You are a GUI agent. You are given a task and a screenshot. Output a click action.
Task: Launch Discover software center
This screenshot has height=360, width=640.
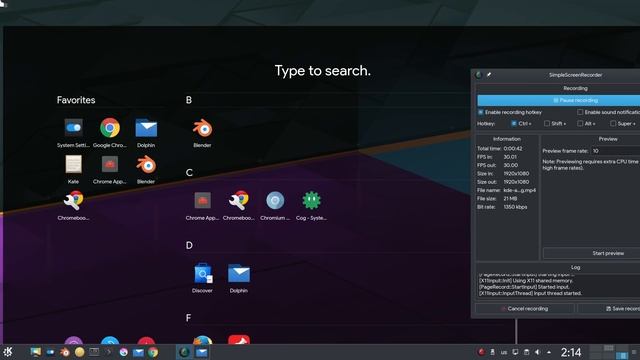[x=202, y=278]
